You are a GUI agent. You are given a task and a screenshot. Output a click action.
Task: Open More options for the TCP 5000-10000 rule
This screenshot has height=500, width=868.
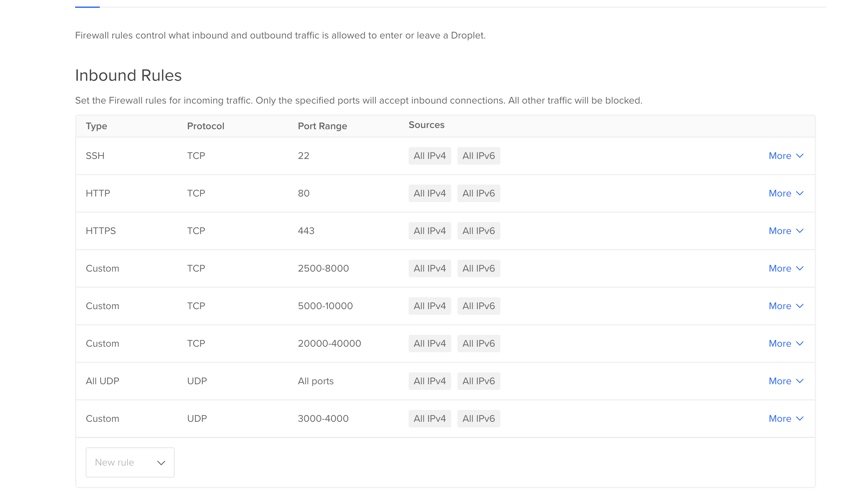[786, 306]
